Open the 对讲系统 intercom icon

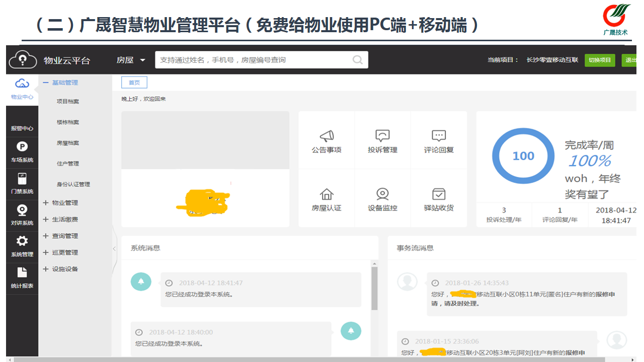click(22, 211)
